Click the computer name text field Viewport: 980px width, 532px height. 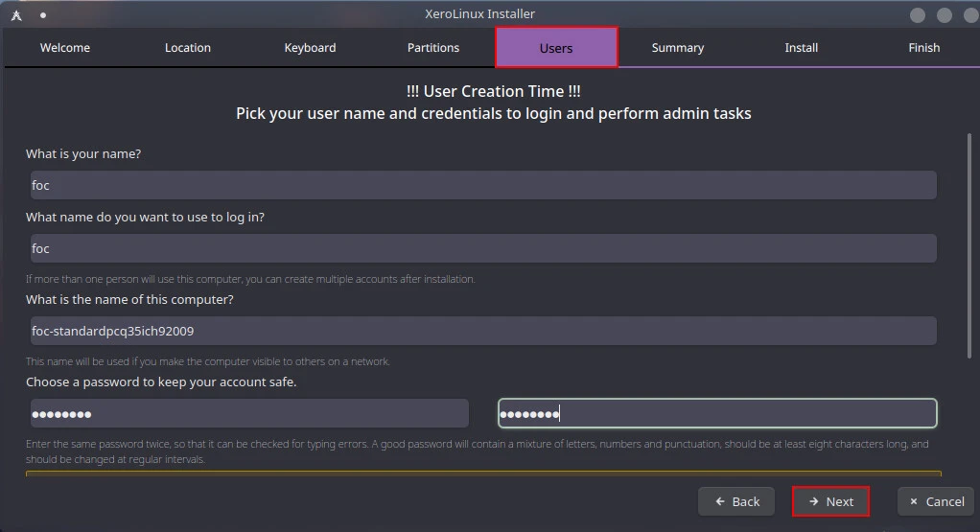point(482,331)
